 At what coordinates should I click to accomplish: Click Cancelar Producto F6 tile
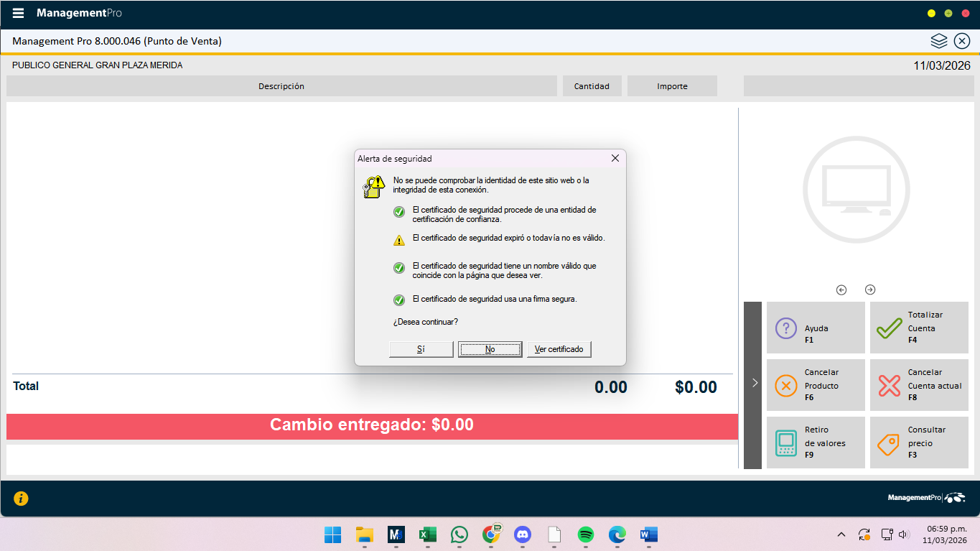(x=816, y=385)
